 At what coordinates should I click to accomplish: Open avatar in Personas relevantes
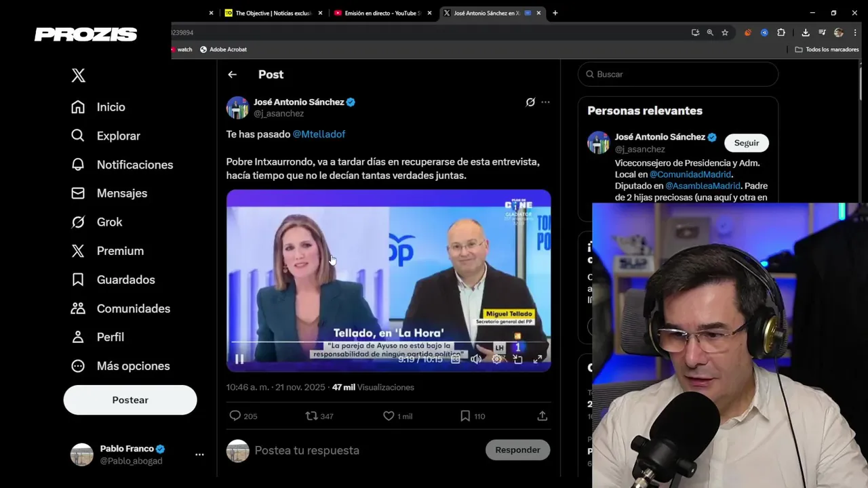point(598,142)
